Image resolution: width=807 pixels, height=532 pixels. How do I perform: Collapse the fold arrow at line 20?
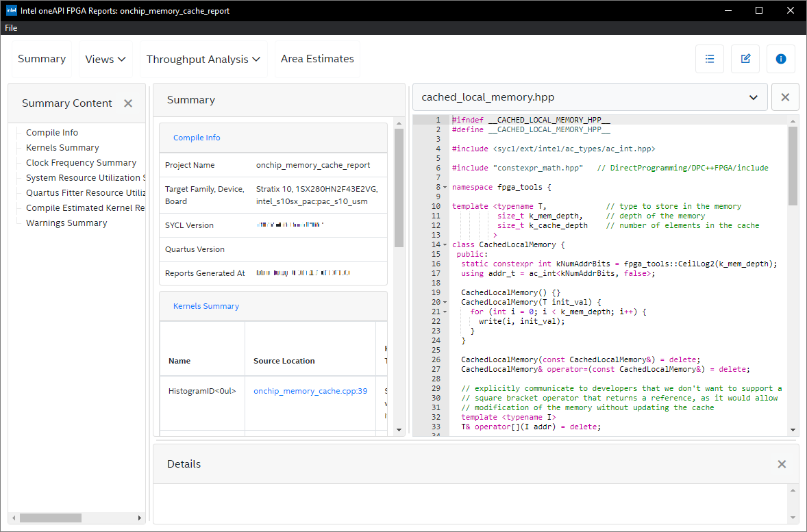pos(445,302)
